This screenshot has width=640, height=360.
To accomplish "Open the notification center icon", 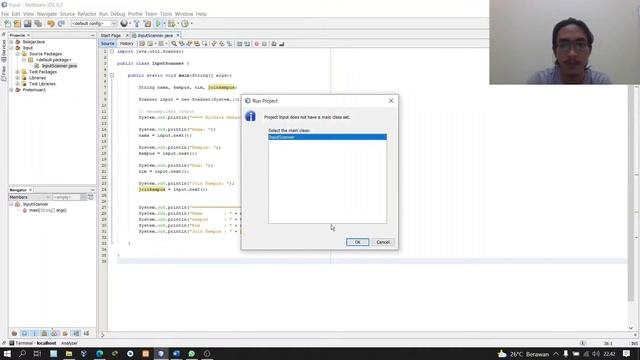I will (x=627, y=354).
